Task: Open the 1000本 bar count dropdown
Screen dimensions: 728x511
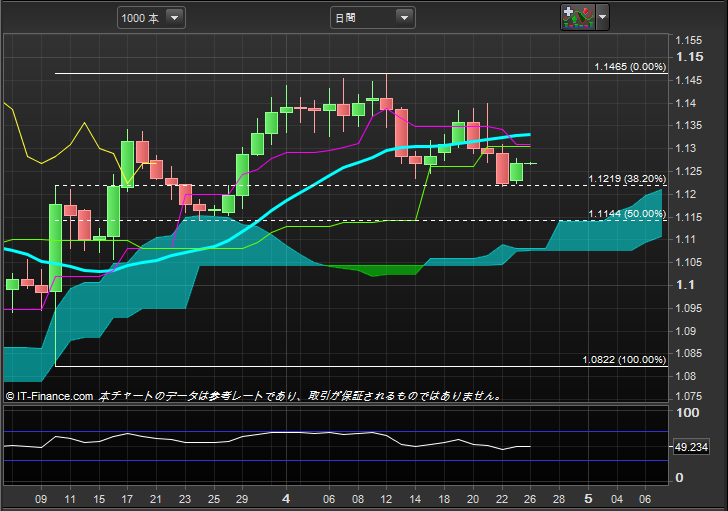Action: click(x=151, y=18)
